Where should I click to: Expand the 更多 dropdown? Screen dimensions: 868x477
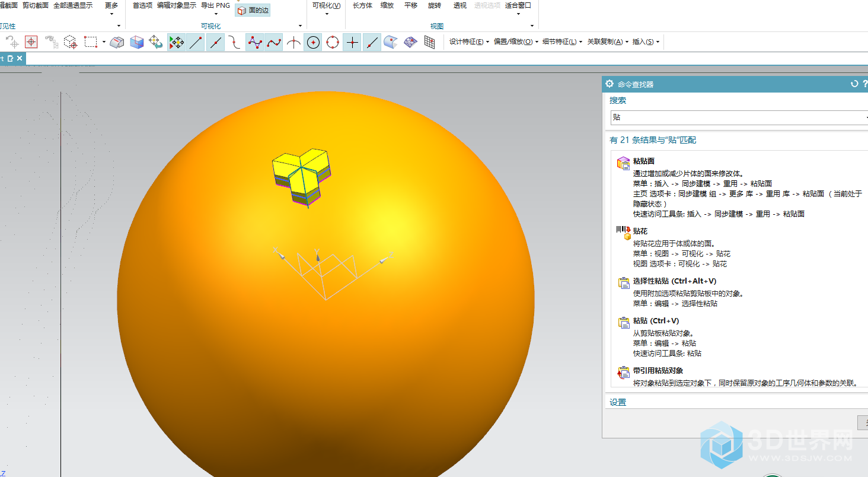pos(111,8)
